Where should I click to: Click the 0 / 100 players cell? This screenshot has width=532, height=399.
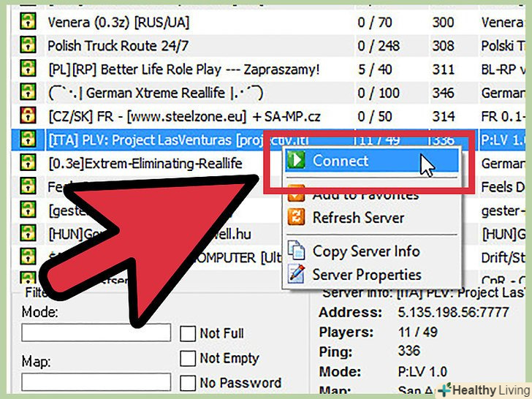coord(379,93)
